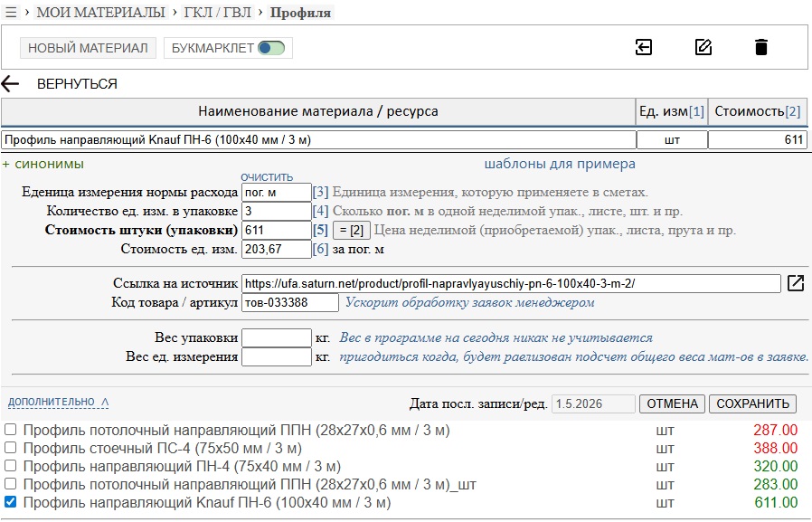Expand the + синонимы section
Screen dimensions: 812x522
tap(43, 164)
